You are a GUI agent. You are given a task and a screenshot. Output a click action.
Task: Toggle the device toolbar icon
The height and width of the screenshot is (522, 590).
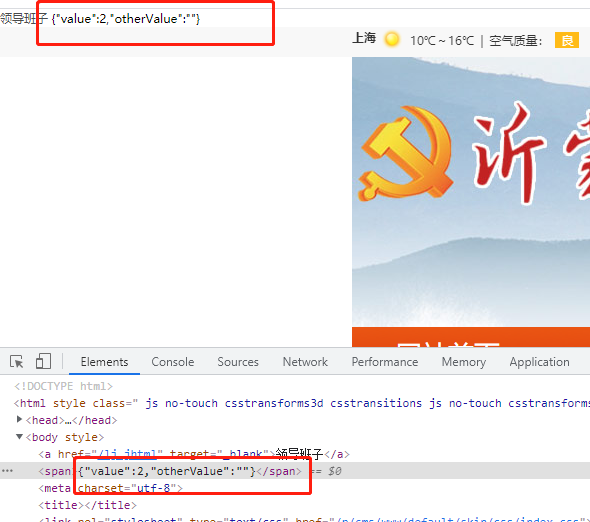[43, 361]
